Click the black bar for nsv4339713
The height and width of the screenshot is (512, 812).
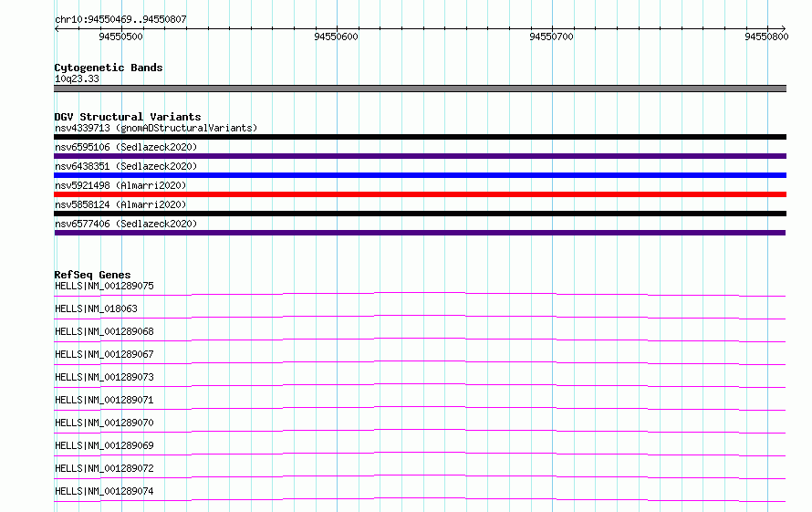coord(420,137)
